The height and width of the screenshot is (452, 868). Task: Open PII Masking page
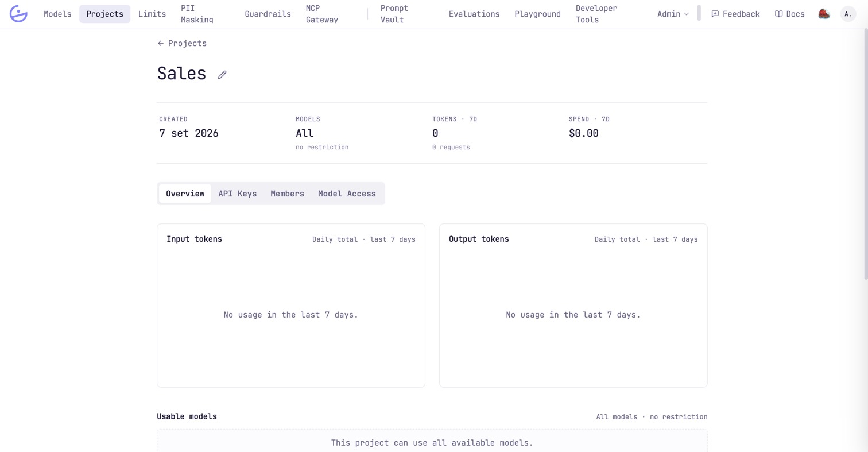[197, 14]
